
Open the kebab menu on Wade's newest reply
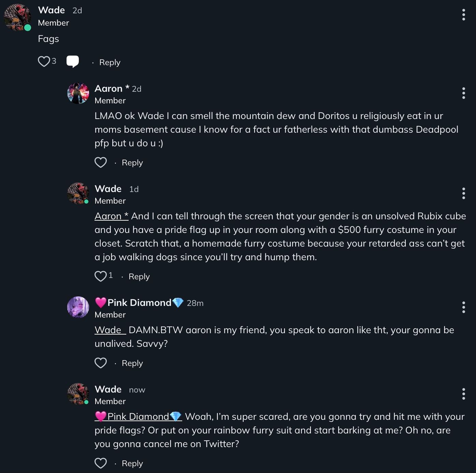[x=463, y=394]
